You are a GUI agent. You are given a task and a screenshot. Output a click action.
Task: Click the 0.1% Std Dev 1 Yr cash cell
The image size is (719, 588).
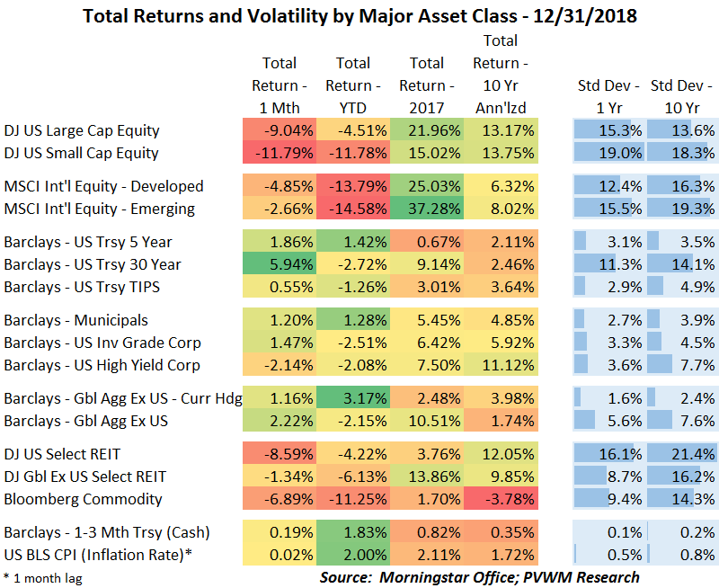point(608,532)
